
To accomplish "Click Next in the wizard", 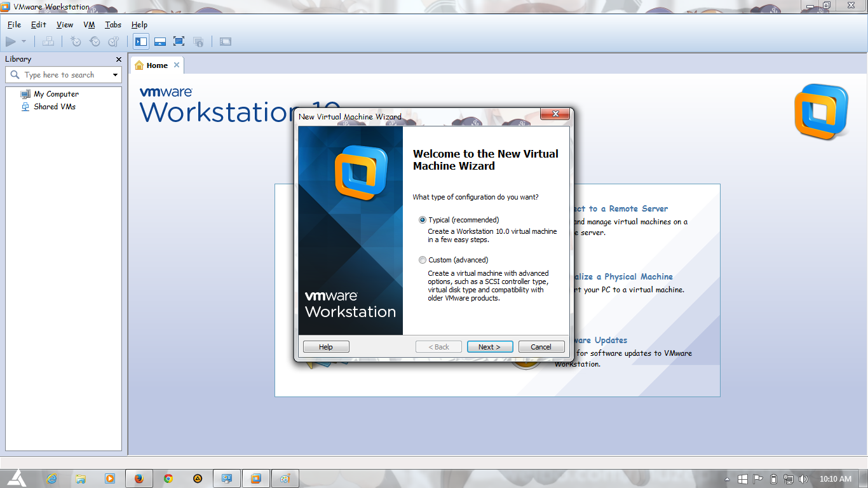I will [490, 346].
